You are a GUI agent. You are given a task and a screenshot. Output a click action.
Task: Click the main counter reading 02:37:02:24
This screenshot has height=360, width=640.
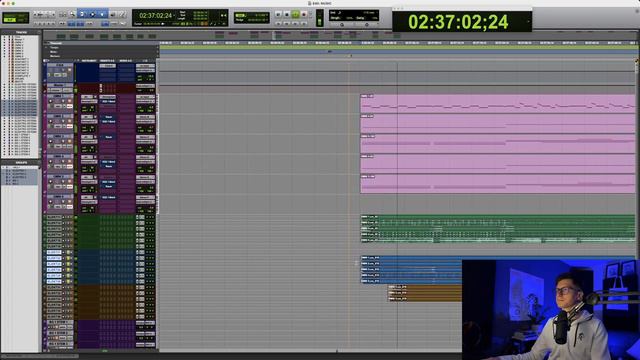[x=156, y=16]
